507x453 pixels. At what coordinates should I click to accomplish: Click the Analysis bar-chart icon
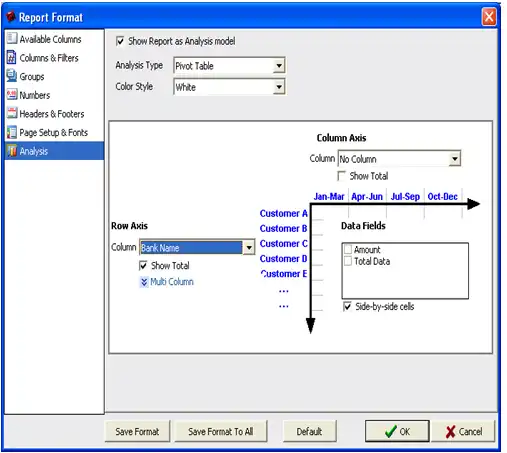tap(11, 151)
